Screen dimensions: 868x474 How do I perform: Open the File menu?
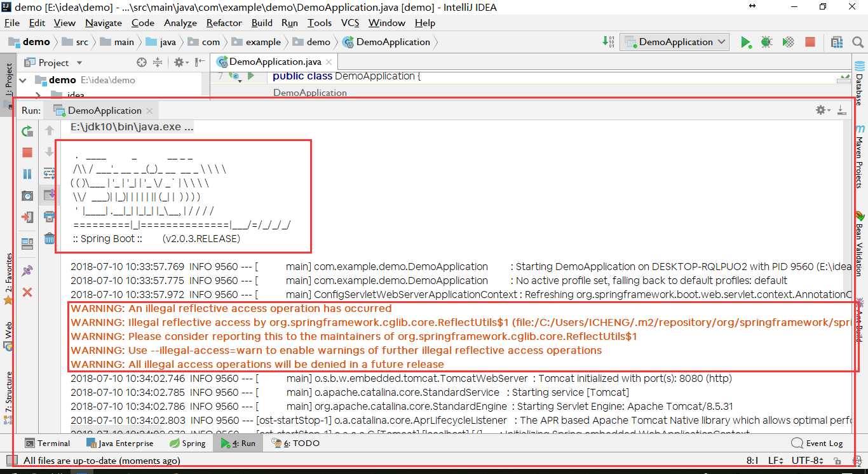click(x=12, y=22)
